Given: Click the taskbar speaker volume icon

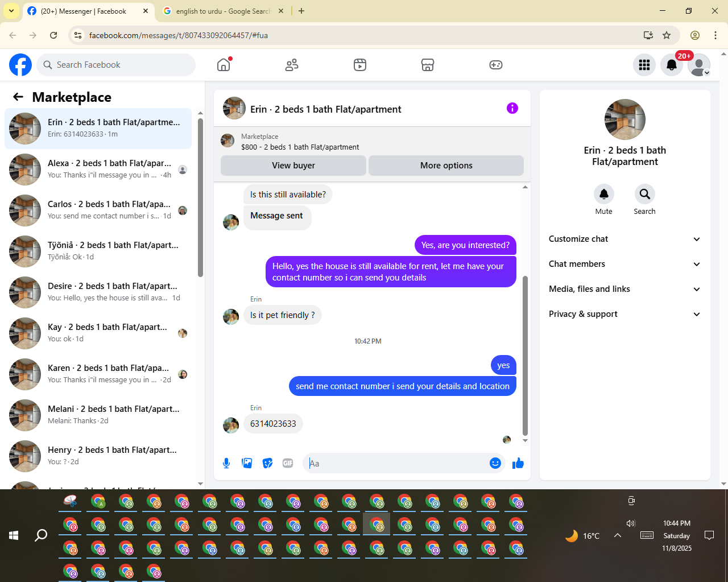Looking at the screenshot, I should tap(631, 523).
